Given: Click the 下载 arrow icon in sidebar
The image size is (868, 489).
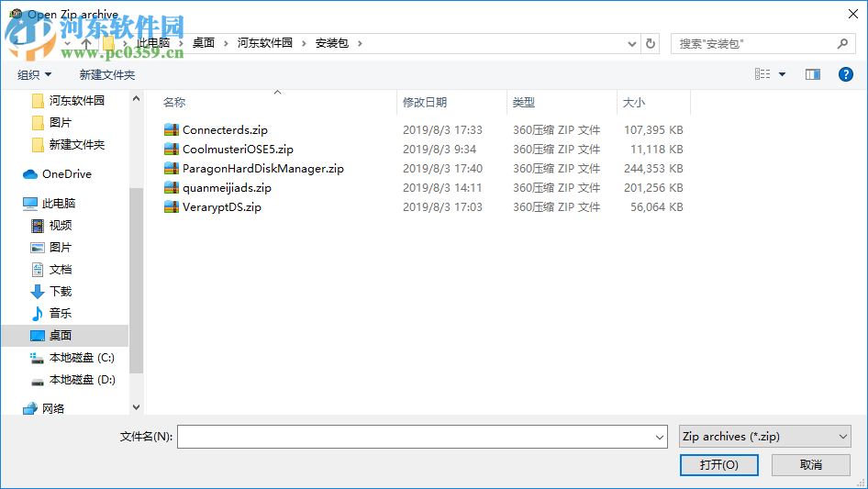Looking at the screenshot, I should tap(37, 292).
